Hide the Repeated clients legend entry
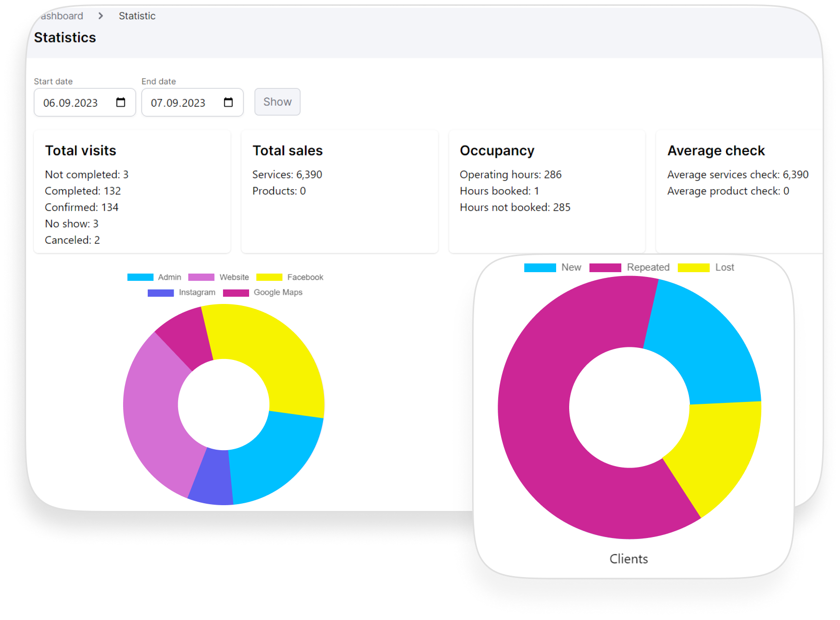Viewport: 840px width, 620px height. pos(629,267)
